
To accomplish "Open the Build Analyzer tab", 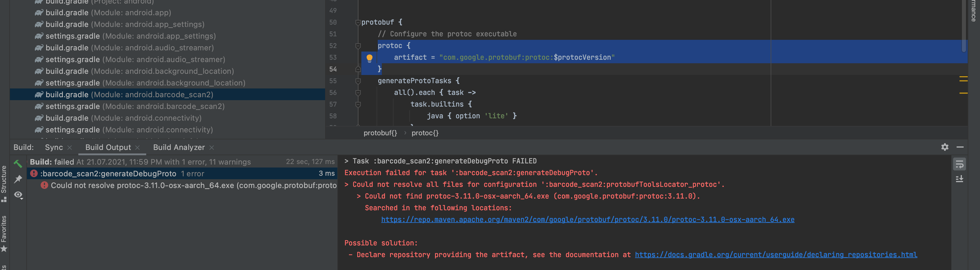I will 179,147.
